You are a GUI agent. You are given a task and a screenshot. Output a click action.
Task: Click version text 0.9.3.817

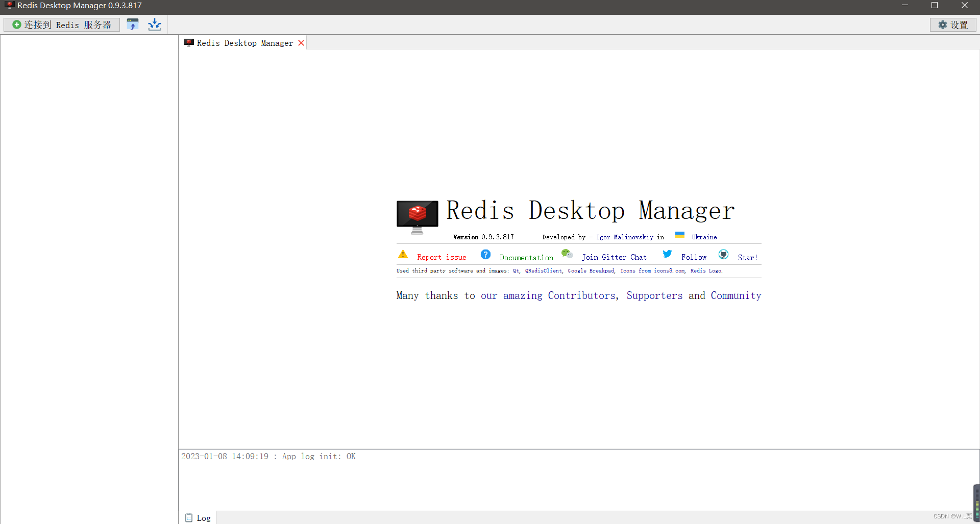[498, 237]
